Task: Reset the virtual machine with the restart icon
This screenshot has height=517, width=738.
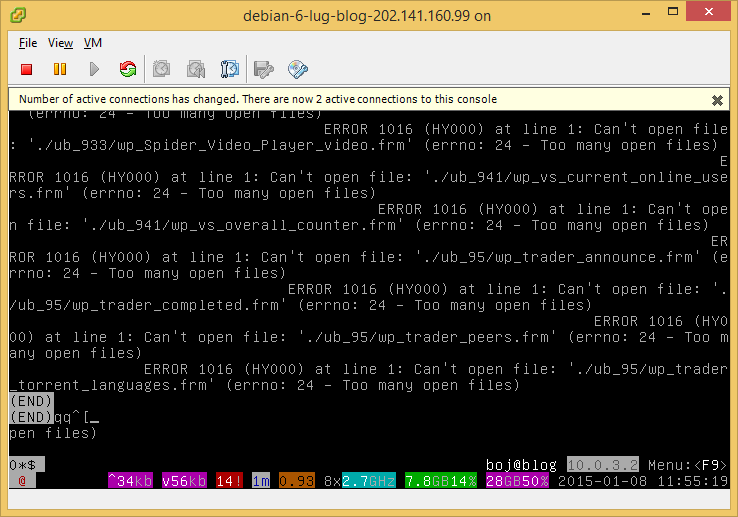Action: [x=127, y=69]
